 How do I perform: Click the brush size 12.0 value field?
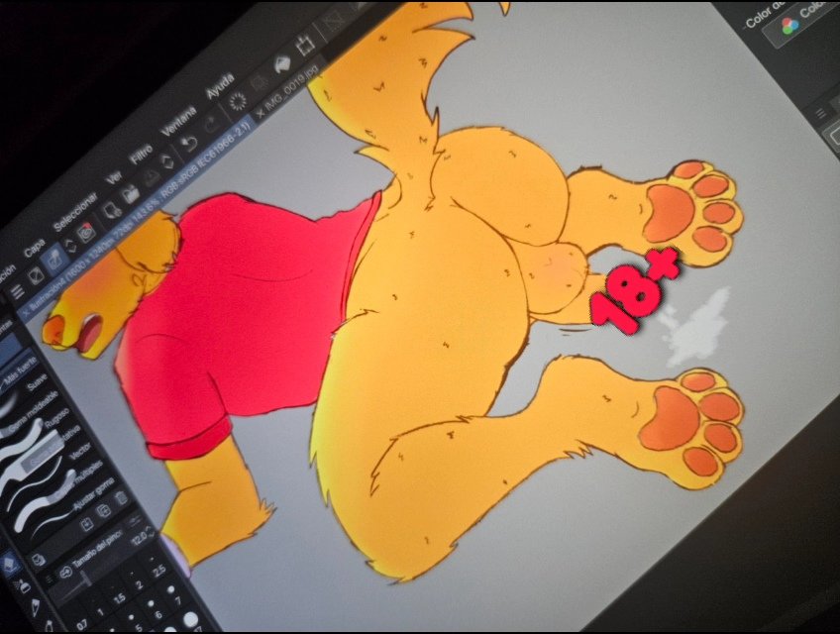pyautogui.click(x=140, y=539)
